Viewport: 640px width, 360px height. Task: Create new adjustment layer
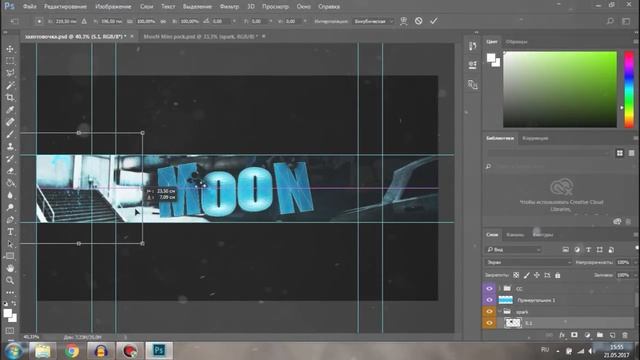click(x=587, y=335)
